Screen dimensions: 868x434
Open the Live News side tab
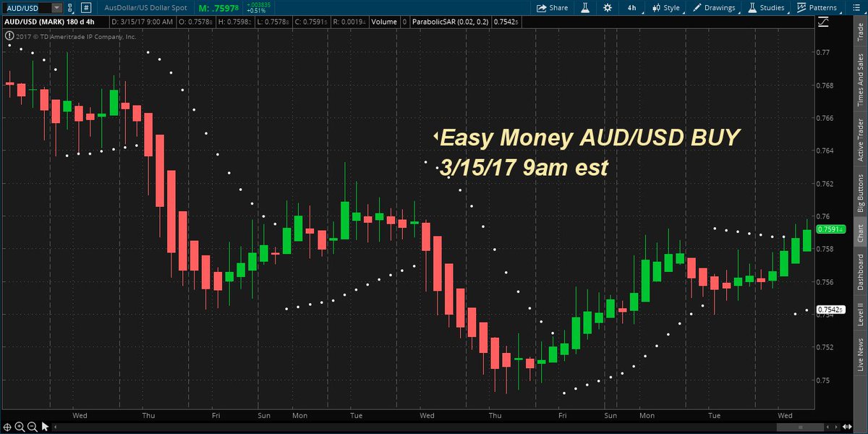click(x=860, y=354)
